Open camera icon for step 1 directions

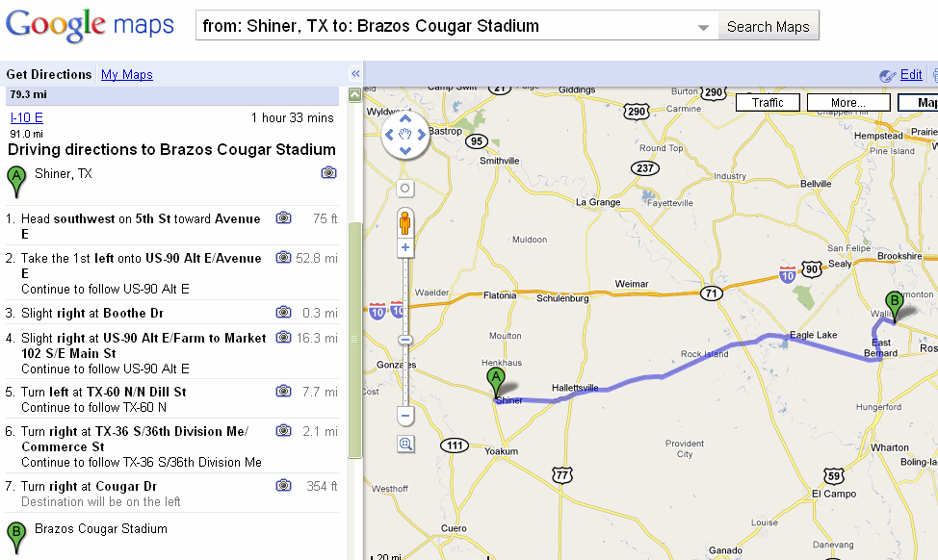283,218
